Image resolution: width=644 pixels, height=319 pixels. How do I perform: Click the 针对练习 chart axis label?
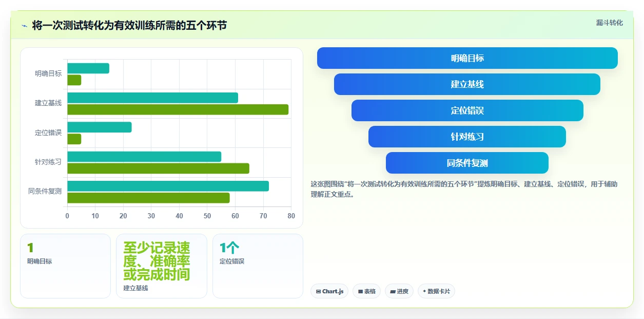(x=48, y=162)
